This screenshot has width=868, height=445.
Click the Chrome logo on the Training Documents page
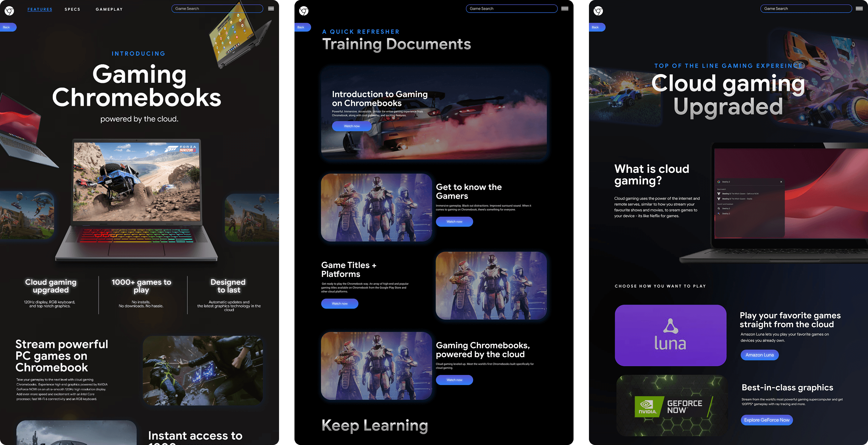(x=304, y=11)
